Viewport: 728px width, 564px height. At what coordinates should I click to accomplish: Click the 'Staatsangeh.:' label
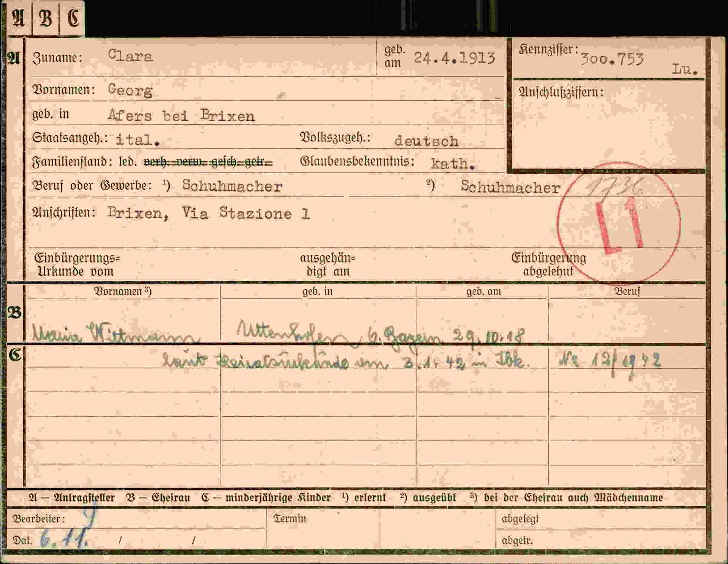pos(70,138)
